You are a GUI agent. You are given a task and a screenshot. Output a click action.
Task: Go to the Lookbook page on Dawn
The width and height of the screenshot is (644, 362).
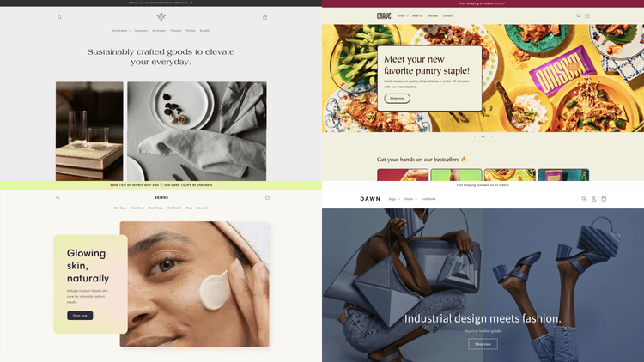tap(428, 199)
